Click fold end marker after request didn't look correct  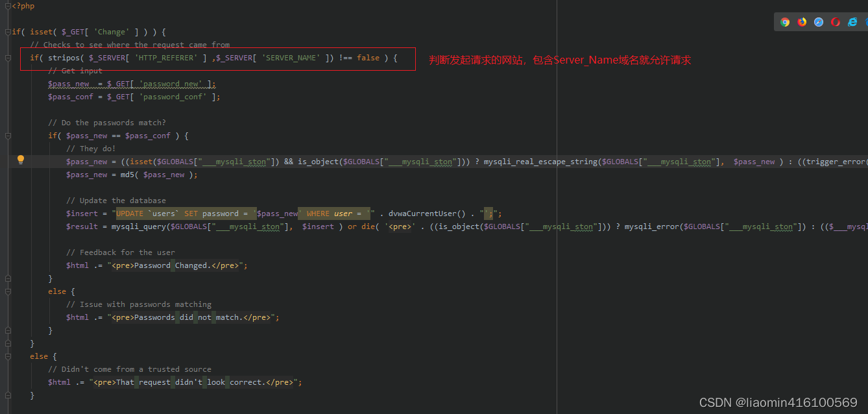click(8, 395)
